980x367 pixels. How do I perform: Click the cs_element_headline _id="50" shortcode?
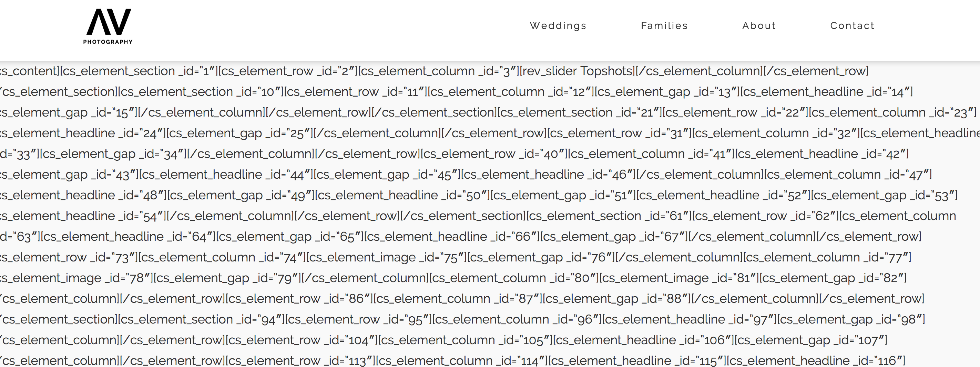coord(401,195)
